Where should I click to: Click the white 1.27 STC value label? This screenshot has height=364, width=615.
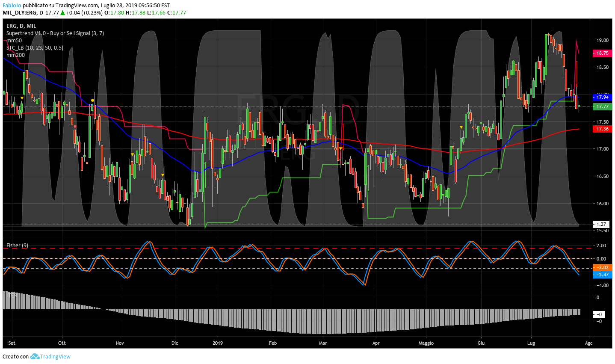pyautogui.click(x=602, y=224)
